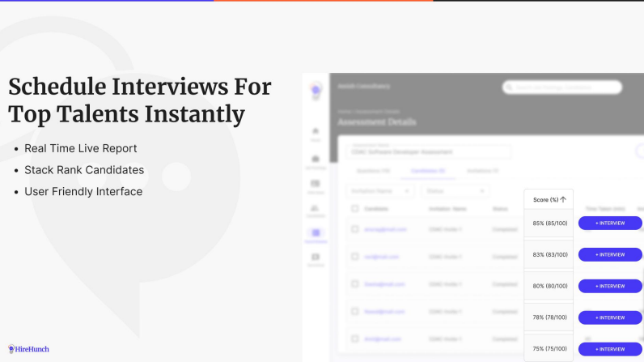Click the score cell '80% (80/100)'
The height and width of the screenshot is (362, 644).
tap(550, 286)
